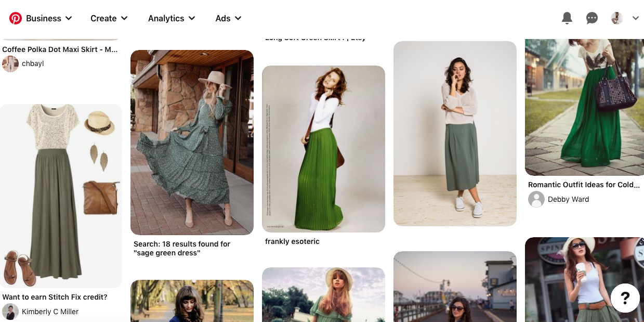
Task: Expand the Business dropdown menu
Action: [49, 18]
